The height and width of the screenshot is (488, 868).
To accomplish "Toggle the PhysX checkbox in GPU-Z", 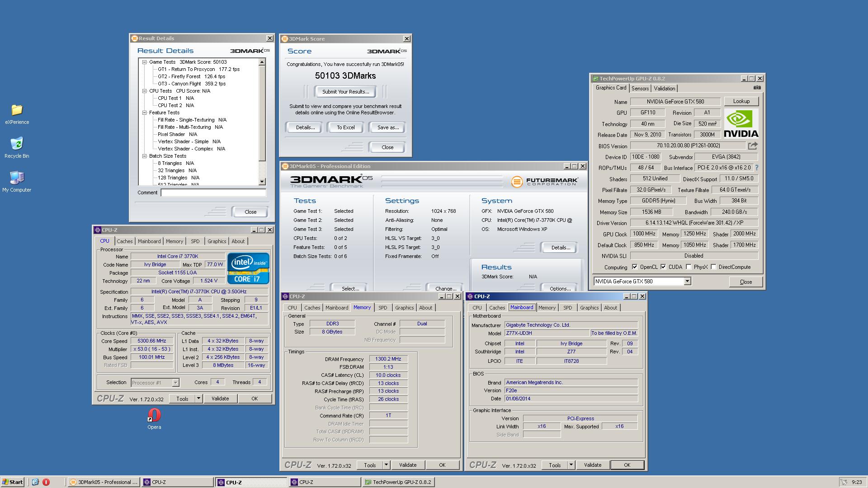I will pos(689,267).
